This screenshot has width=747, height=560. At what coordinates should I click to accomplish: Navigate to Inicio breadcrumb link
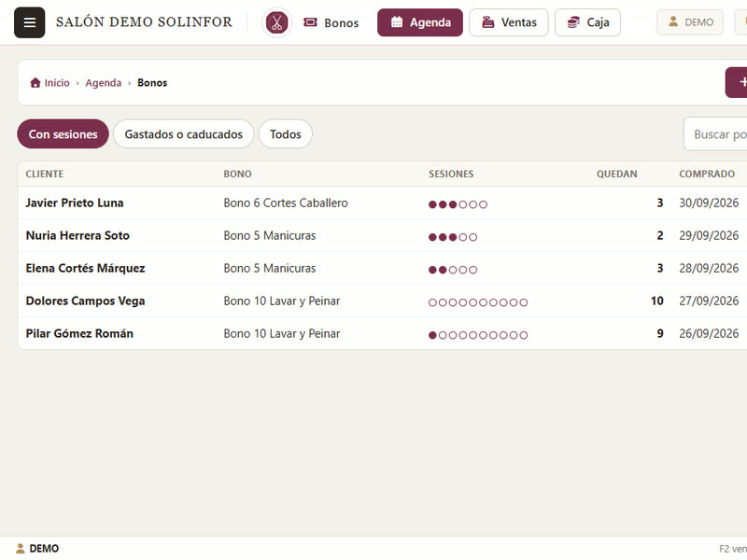tap(57, 83)
